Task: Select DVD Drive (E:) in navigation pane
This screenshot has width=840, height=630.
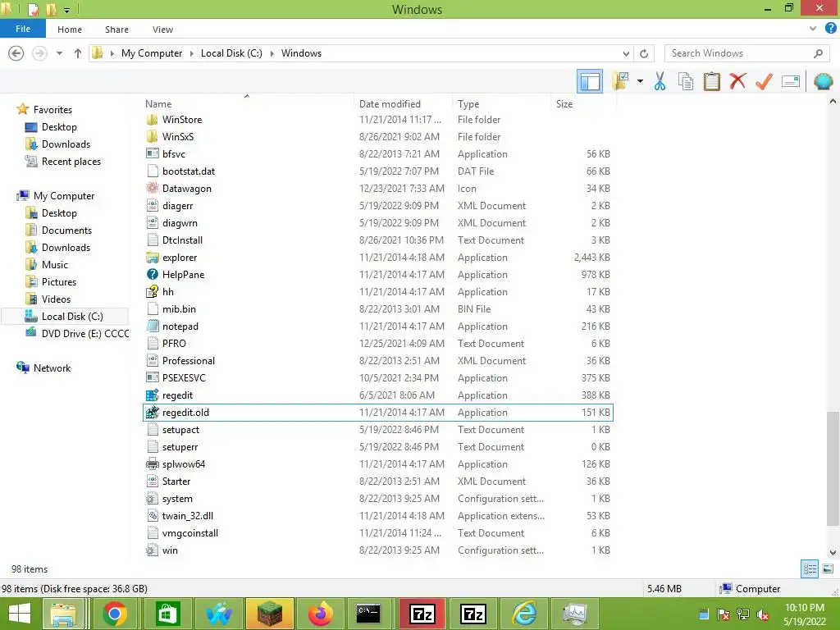Action: pos(85,333)
